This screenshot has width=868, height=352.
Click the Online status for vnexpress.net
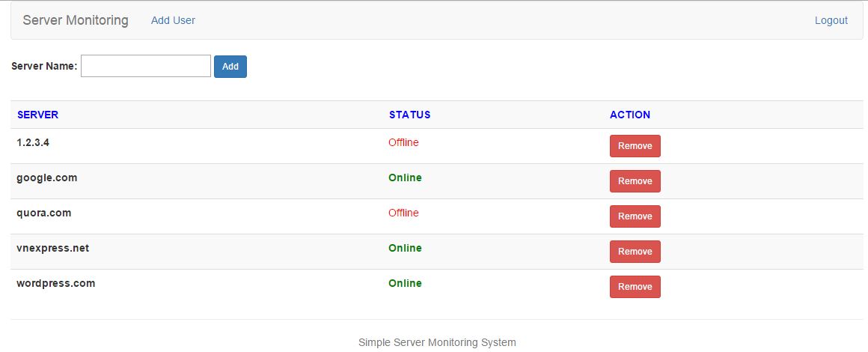(406, 248)
